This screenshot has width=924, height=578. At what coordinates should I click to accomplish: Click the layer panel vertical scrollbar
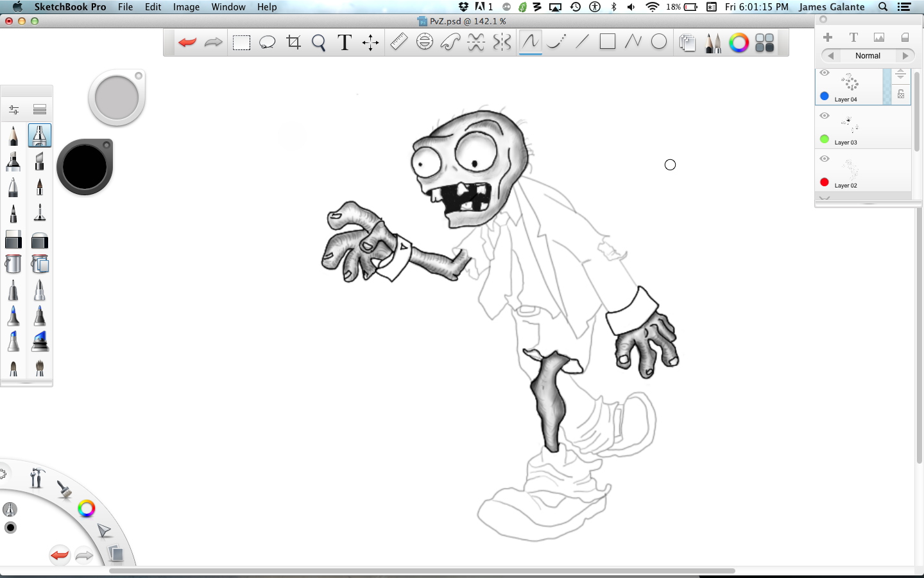[917, 112]
